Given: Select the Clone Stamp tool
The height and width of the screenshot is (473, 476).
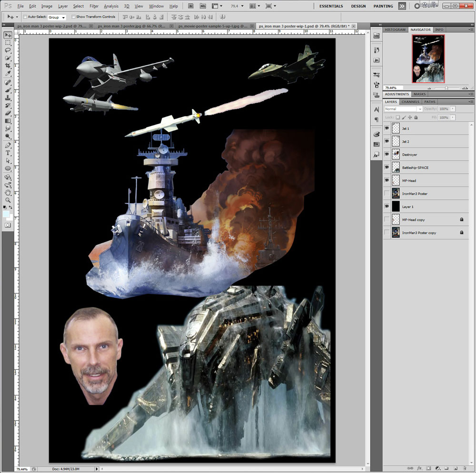Looking at the screenshot, I should coord(8,98).
